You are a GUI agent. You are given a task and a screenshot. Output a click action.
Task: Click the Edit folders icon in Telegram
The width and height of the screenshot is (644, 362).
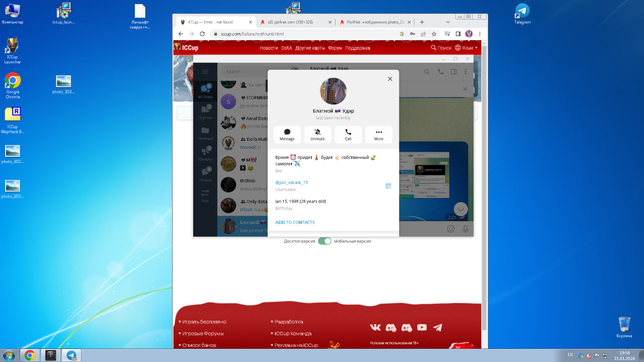205,195
